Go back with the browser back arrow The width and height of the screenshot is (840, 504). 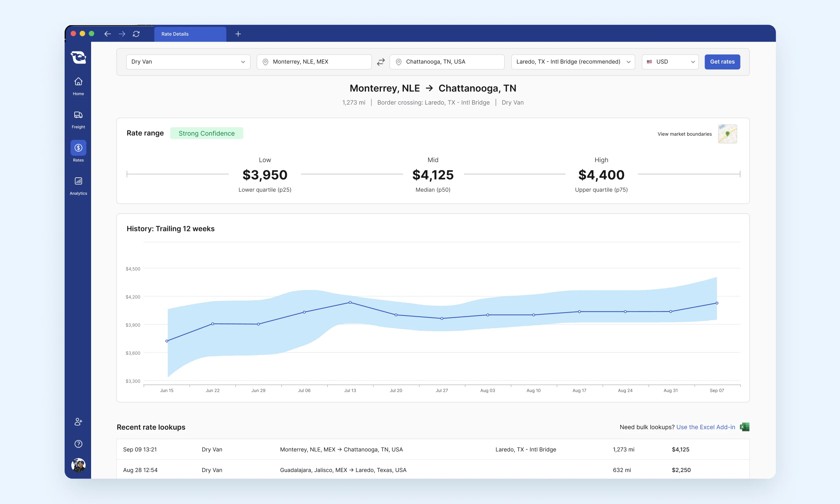(108, 34)
